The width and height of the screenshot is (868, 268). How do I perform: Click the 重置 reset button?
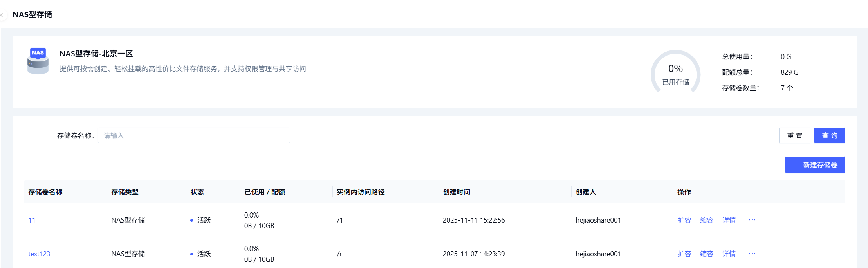[x=794, y=135]
